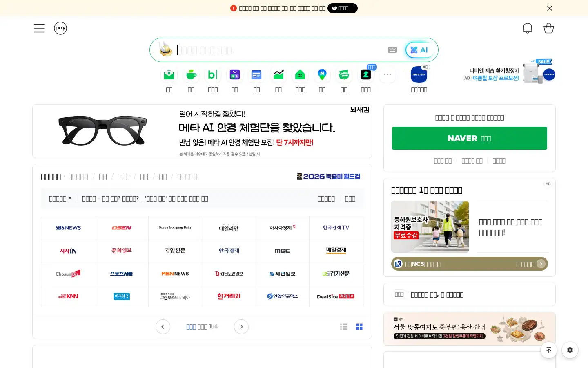Go to previous newsstand page

(163, 327)
